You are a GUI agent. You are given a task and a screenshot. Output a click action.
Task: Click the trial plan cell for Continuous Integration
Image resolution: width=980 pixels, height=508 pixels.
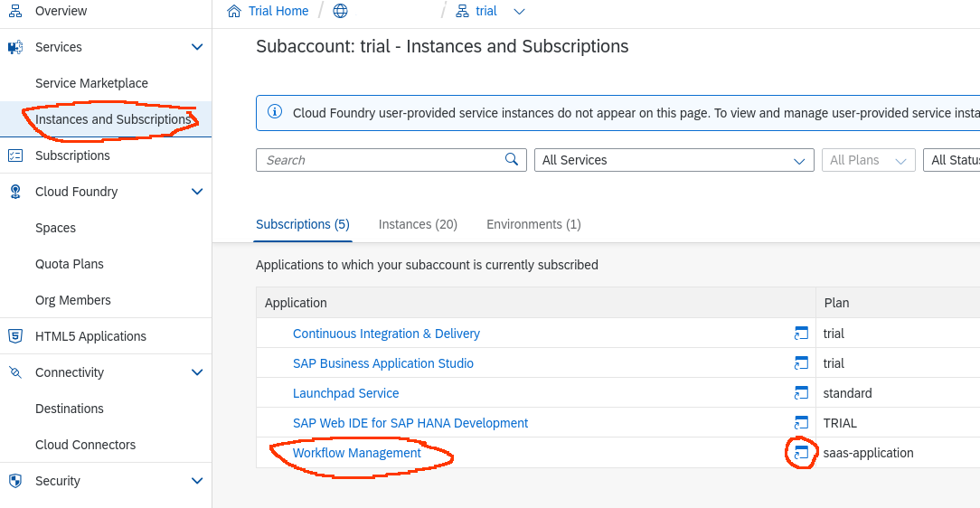pos(834,334)
